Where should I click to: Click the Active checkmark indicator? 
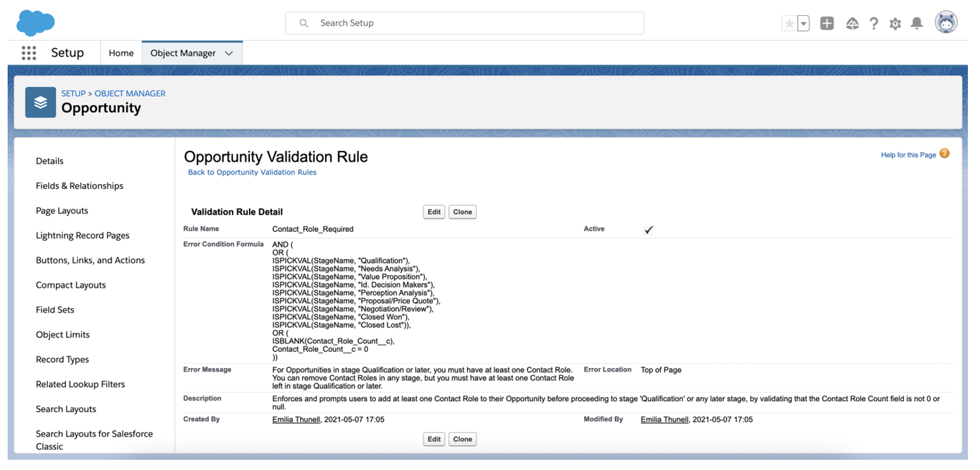[649, 230]
